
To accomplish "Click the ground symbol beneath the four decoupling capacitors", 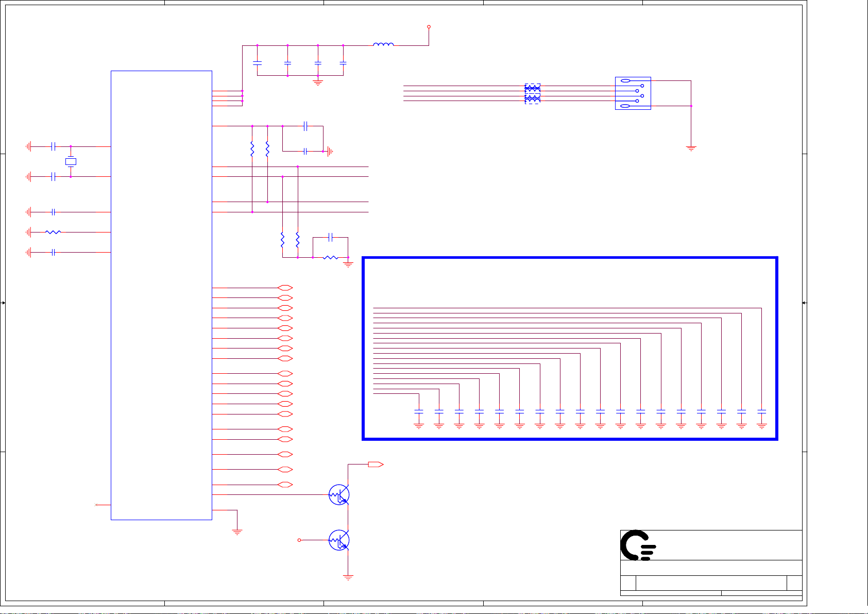I will (318, 81).
